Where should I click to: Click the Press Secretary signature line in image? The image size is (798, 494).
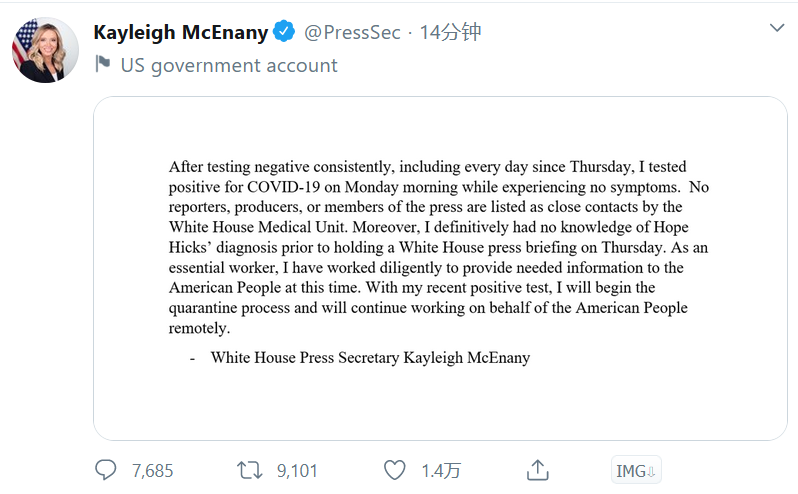pyautogui.click(x=370, y=357)
